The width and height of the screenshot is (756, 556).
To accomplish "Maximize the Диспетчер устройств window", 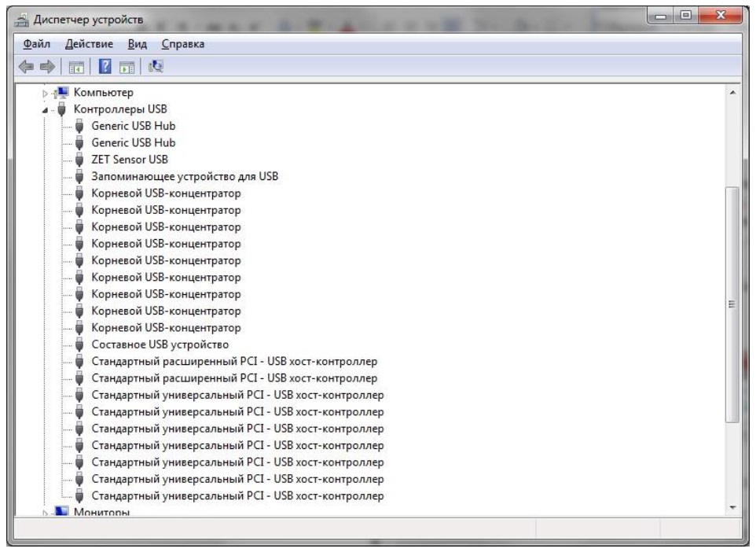I will pyautogui.click(x=685, y=16).
